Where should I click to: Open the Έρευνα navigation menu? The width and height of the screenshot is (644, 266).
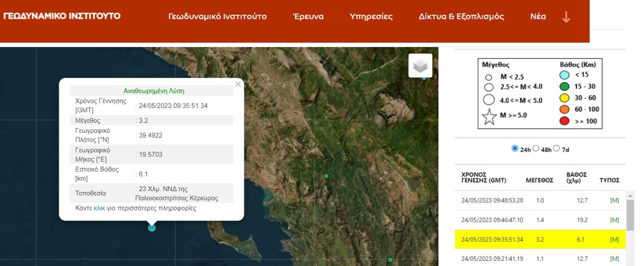(x=308, y=17)
